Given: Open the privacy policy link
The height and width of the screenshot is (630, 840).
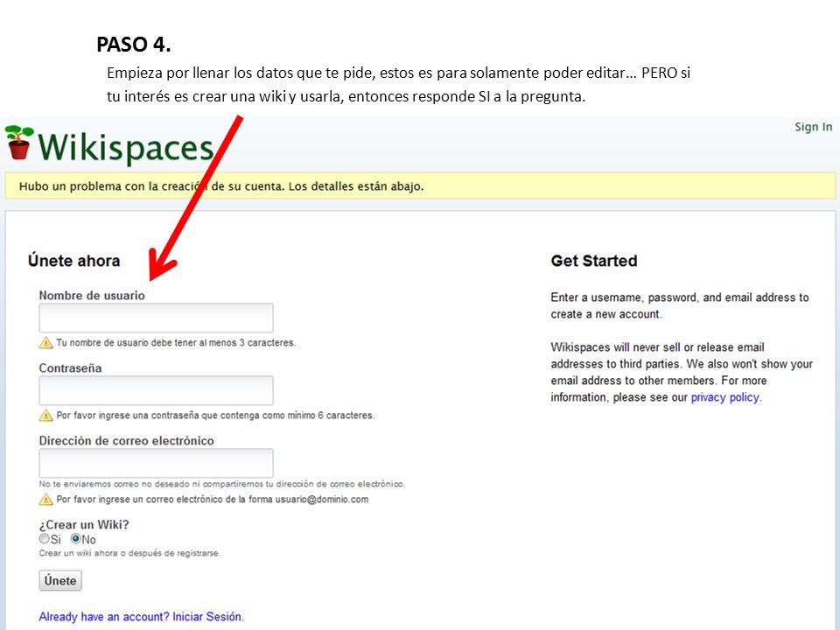Looking at the screenshot, I should (x=724, y=397).
